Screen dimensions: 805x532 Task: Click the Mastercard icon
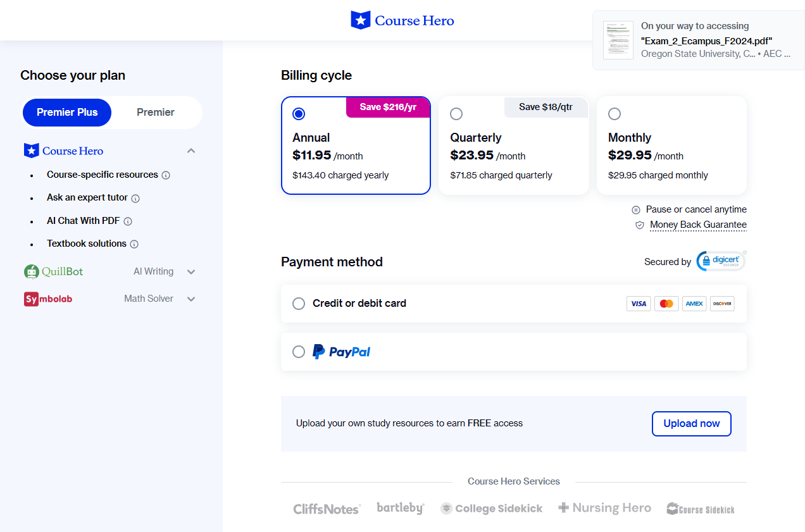pos(666,304)
